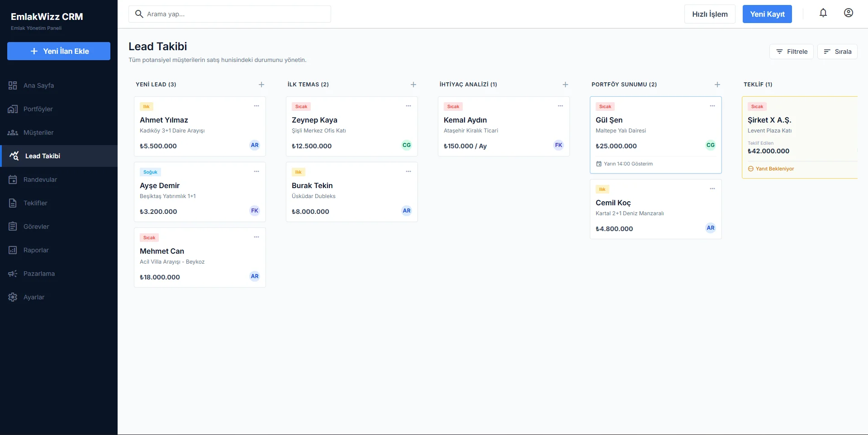Open Portföyler in sidebar

pyautogui.click(x=59, y=109)
